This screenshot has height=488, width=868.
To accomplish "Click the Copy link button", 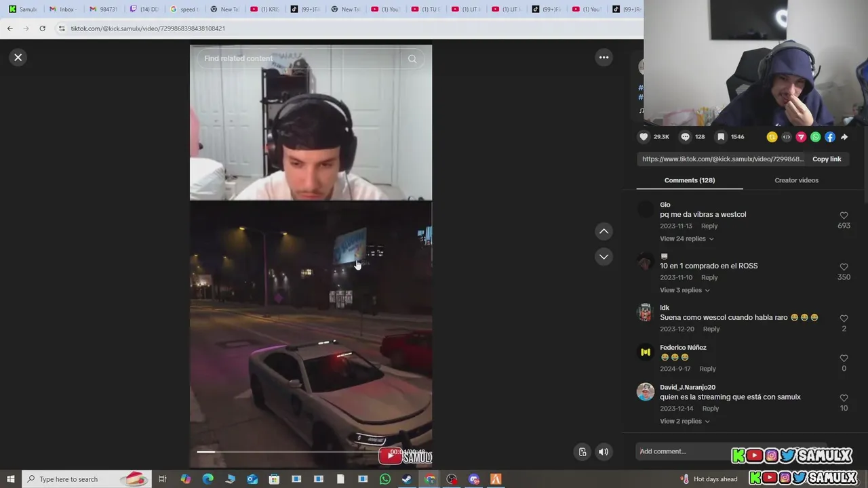I will [827, 159].
